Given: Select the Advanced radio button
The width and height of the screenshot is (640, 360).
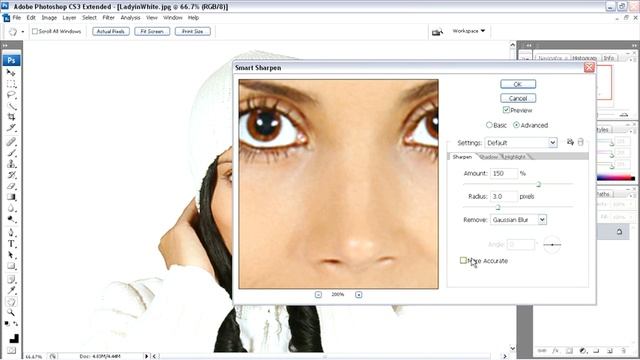Looking at the screenshot, I should point(516,125).
